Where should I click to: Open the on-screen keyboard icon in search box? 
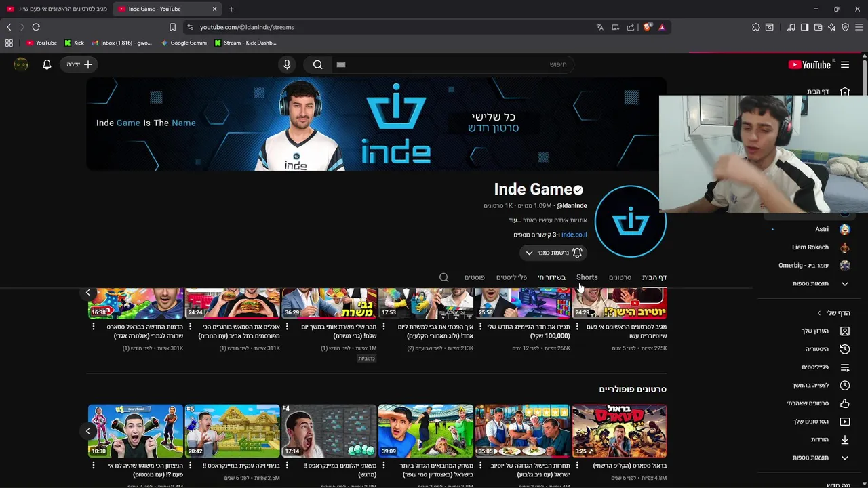tap(341, 65)
